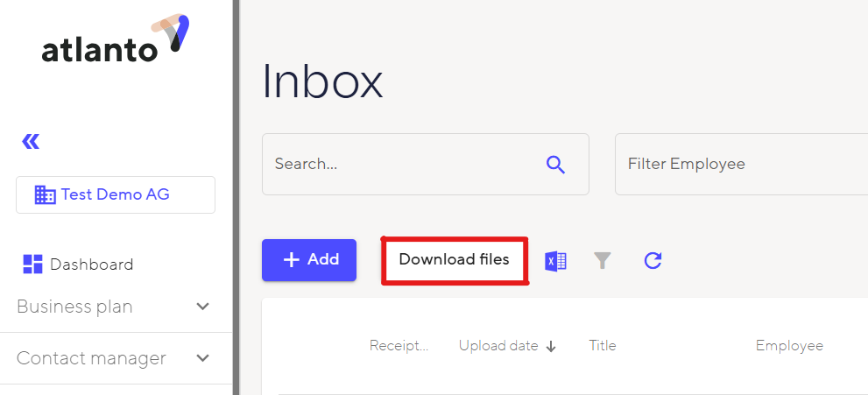868x395 pixels.
Task: Sort by the Employee column header
Action: click(x=788, y=346)
